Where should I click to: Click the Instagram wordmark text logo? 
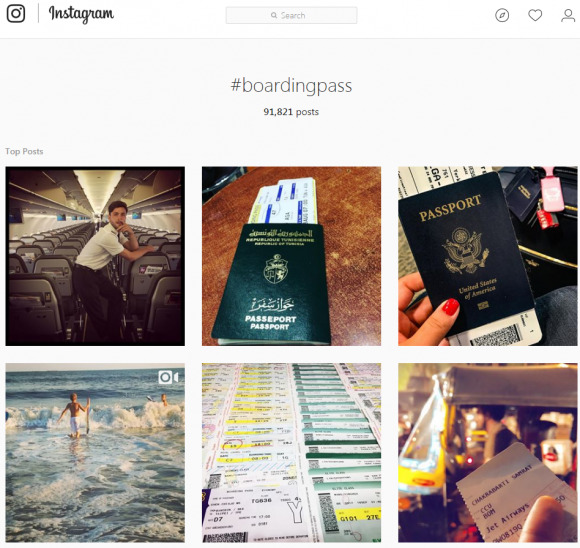pos(81,14)
